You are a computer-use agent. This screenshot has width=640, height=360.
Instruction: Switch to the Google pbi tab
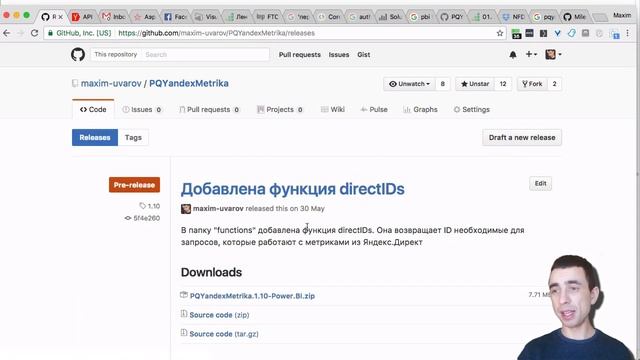(x=421, y=17)
